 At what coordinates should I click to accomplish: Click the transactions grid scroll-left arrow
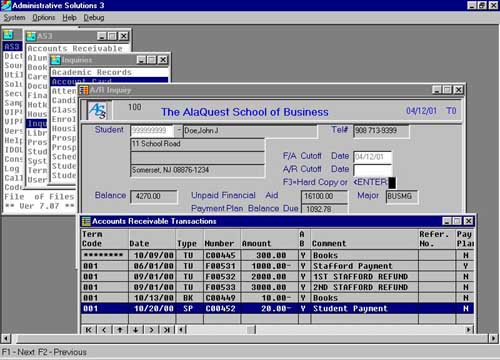pos(181,330)
